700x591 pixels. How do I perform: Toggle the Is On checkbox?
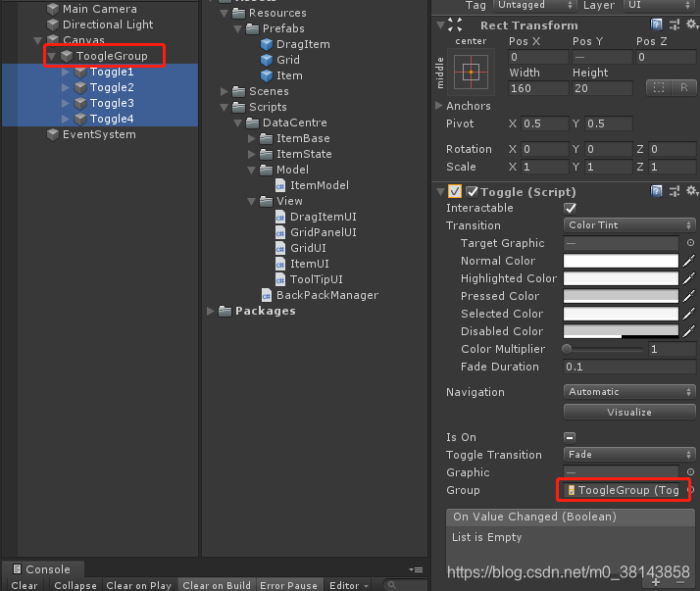pos(570,437)
